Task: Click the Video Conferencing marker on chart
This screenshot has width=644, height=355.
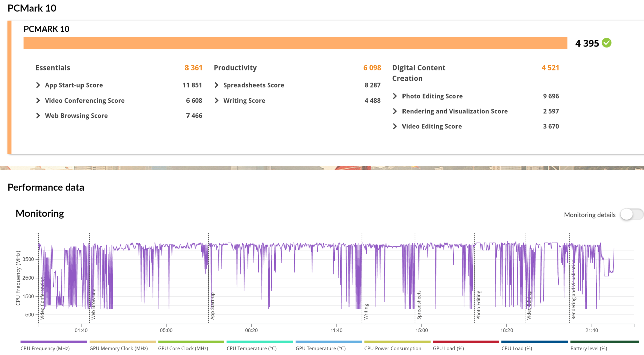Action: 42,298
